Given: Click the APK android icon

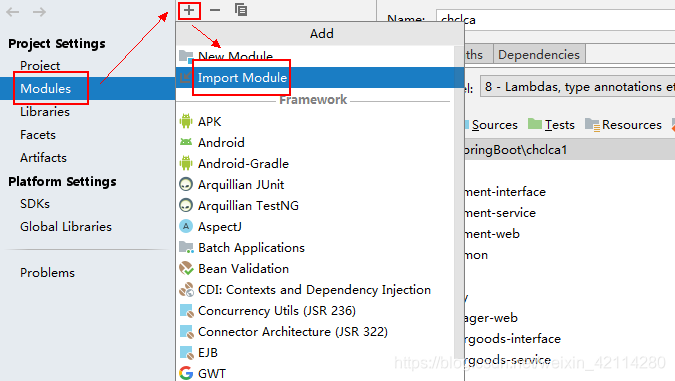Looking at the screenshot, I should coord(186,121).
